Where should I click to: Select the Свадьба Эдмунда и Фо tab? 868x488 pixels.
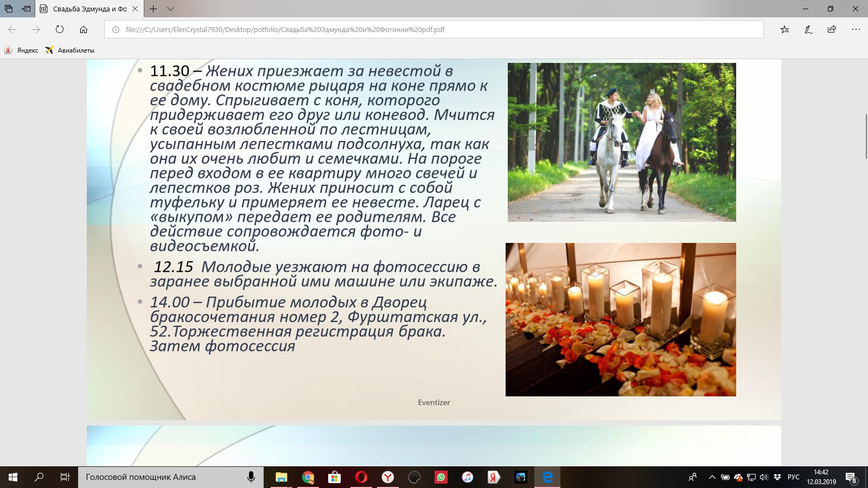pyautogui.click(x=90, y=9)
